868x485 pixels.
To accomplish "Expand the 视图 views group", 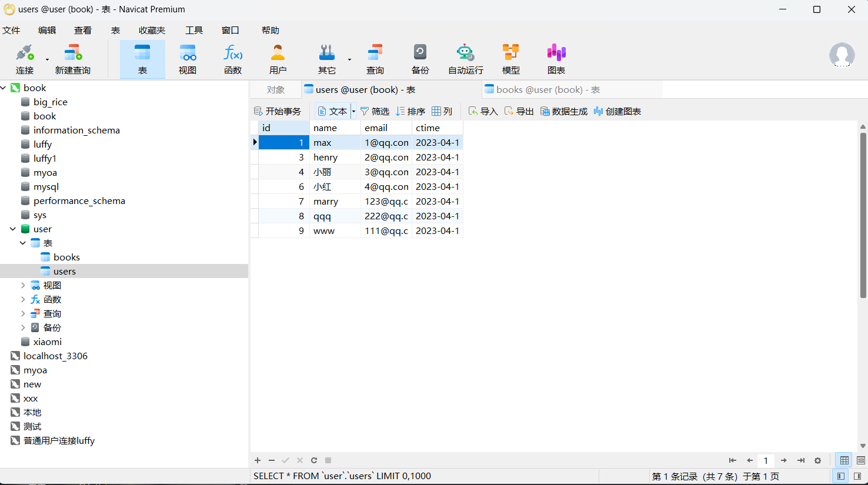I will point(23,285).
